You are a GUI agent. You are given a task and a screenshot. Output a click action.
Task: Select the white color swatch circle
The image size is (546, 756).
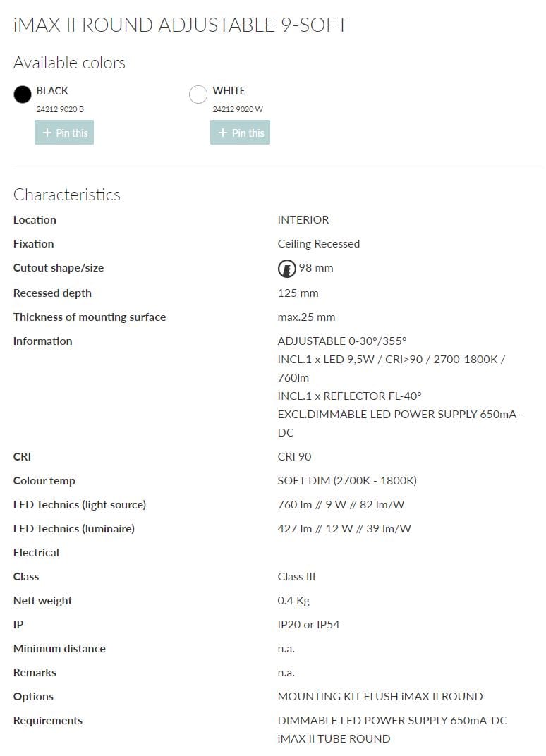point(198,94)
